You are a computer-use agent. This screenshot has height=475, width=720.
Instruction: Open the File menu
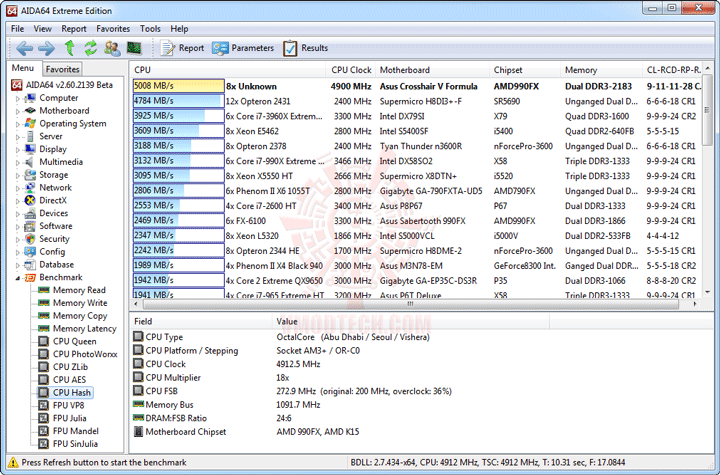click(x=17, y=28)
